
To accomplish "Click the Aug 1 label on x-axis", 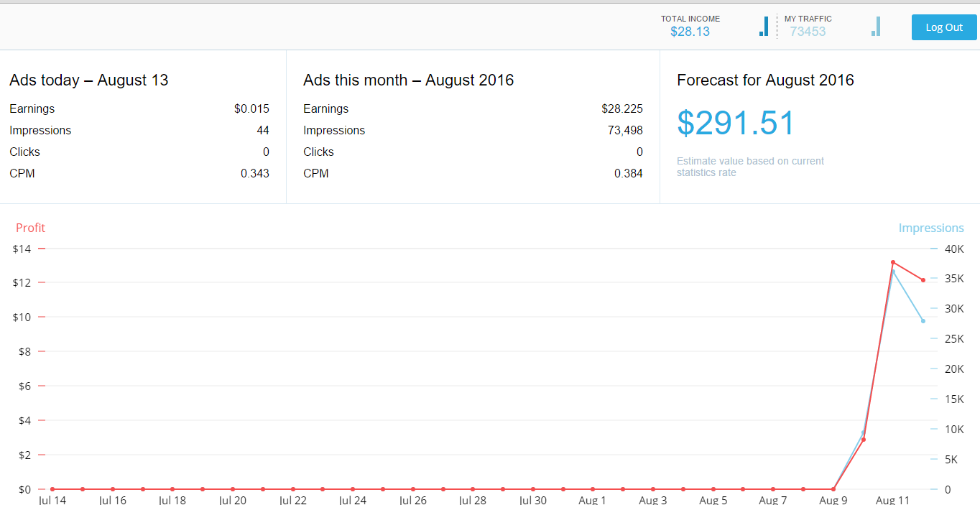I will (592, 500).
